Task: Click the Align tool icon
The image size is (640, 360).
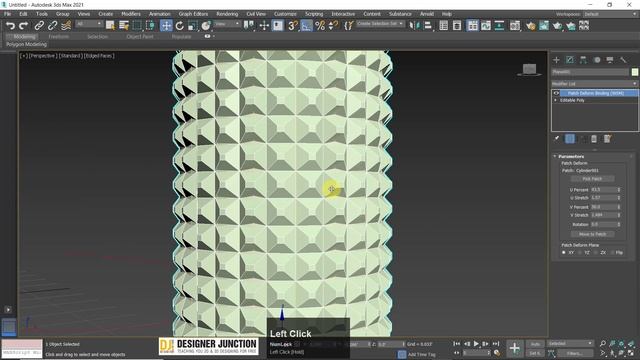Action: 428,26
